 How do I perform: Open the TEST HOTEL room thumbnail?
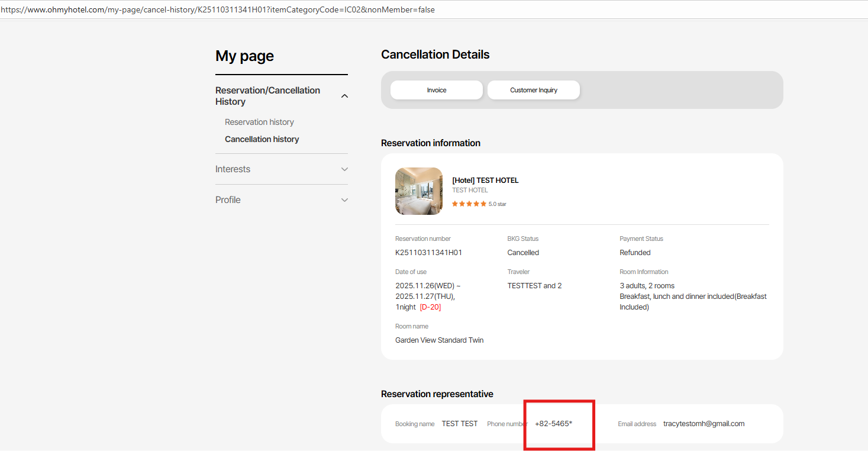click(x=419, y=191)
